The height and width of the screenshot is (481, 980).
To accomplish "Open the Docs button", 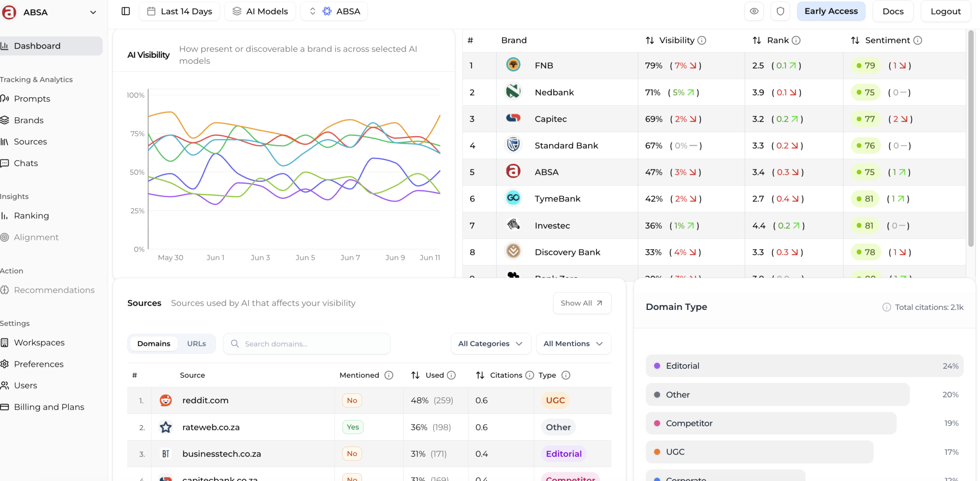I will click(x=893, y=11).
